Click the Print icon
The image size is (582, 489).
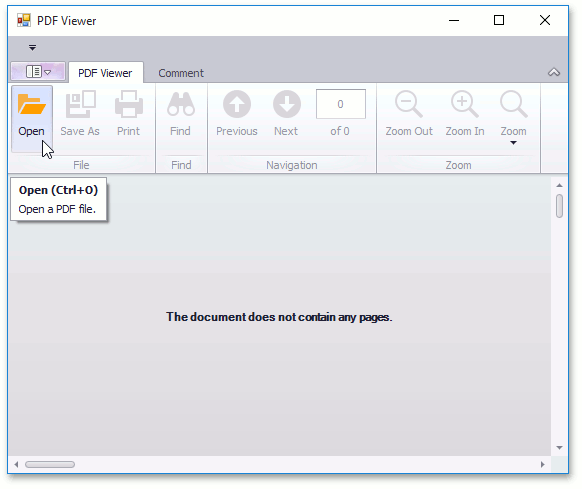pyautogui.click(x=128, y=104)
